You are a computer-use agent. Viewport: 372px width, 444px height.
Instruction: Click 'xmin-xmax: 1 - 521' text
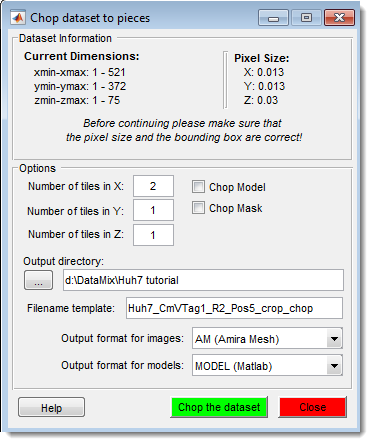(79, 72)
